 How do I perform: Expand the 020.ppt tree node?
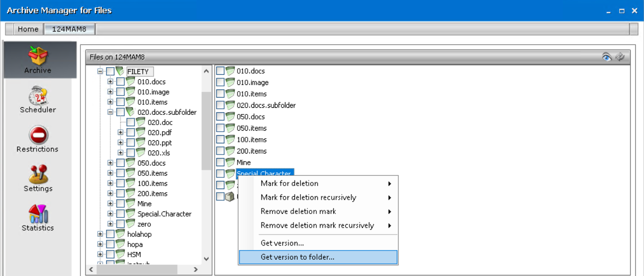pyautogui.click(x=121, y=143)
